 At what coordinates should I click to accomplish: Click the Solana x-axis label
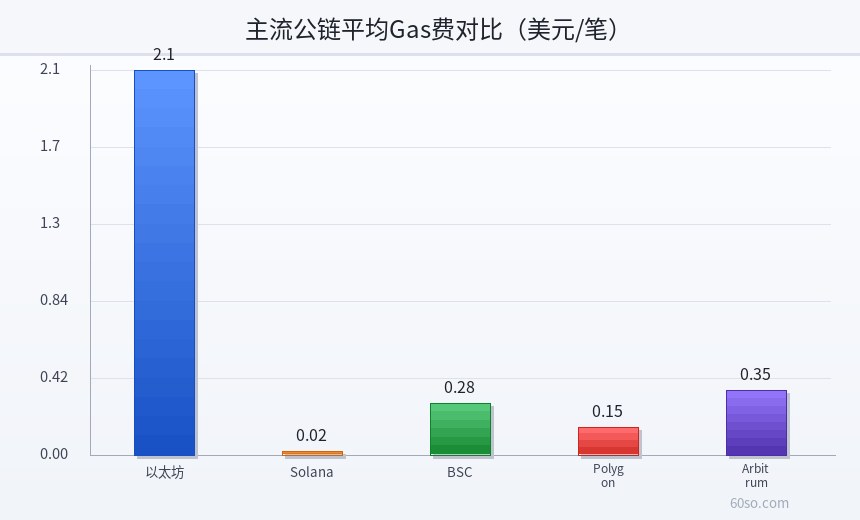tap(312, 472)
